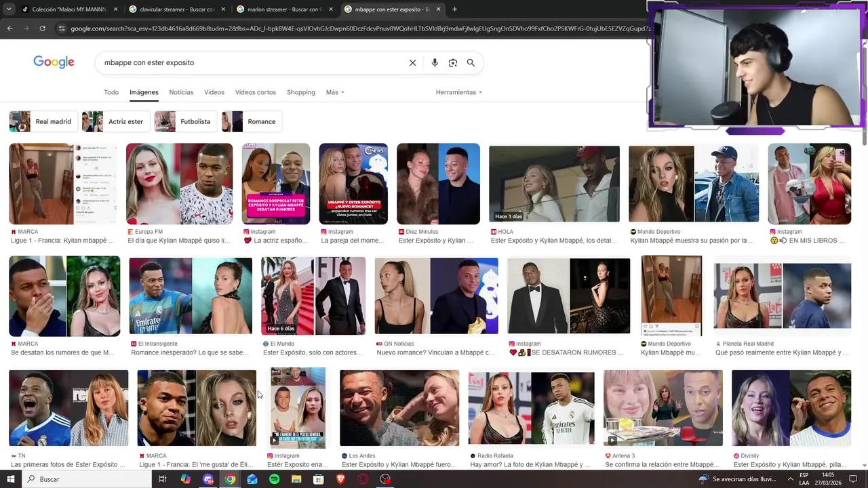
Task: Click the Chrome icon in the taskbar
Action: pyautogui.click(x=230, y=479)
